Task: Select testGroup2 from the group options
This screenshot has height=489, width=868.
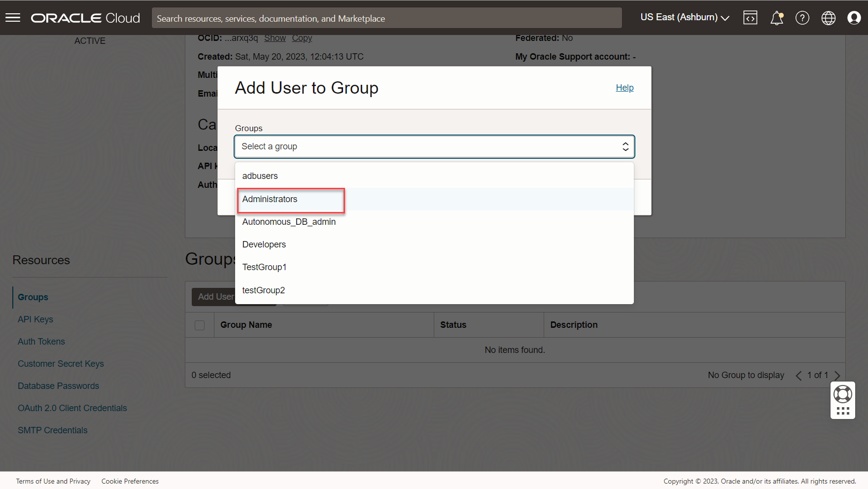Action: (x=263, y=290)
